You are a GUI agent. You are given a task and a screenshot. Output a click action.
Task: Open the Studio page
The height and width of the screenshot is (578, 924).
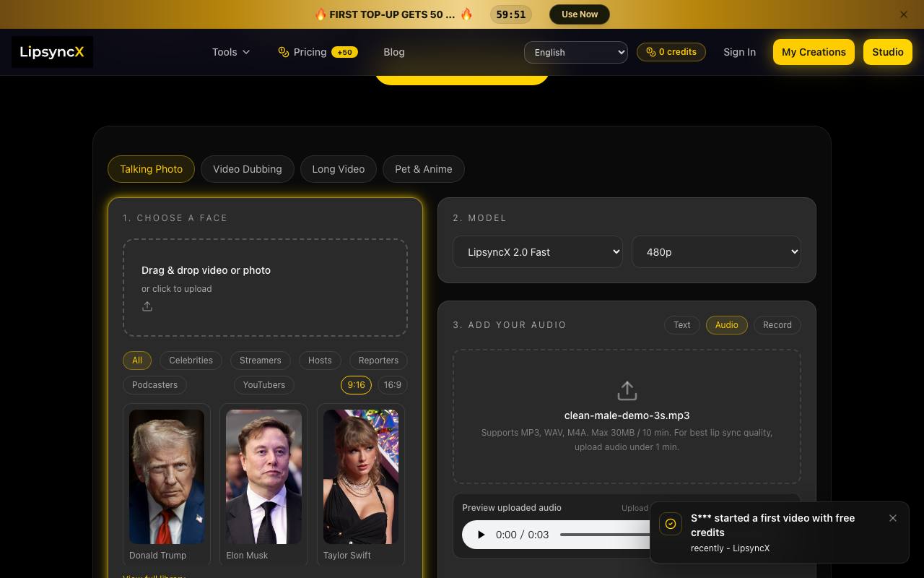pyautogui.click(x=888, y=52)
